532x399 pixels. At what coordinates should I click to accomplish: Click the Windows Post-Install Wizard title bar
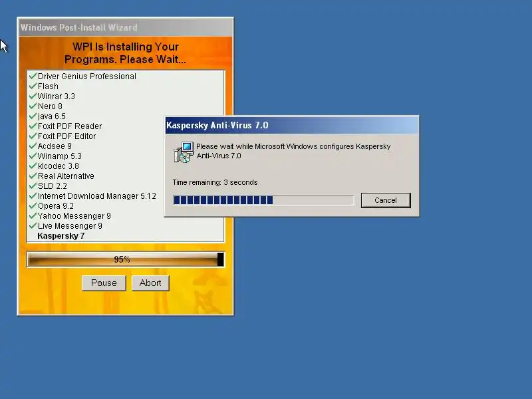[x=126, y=27]
